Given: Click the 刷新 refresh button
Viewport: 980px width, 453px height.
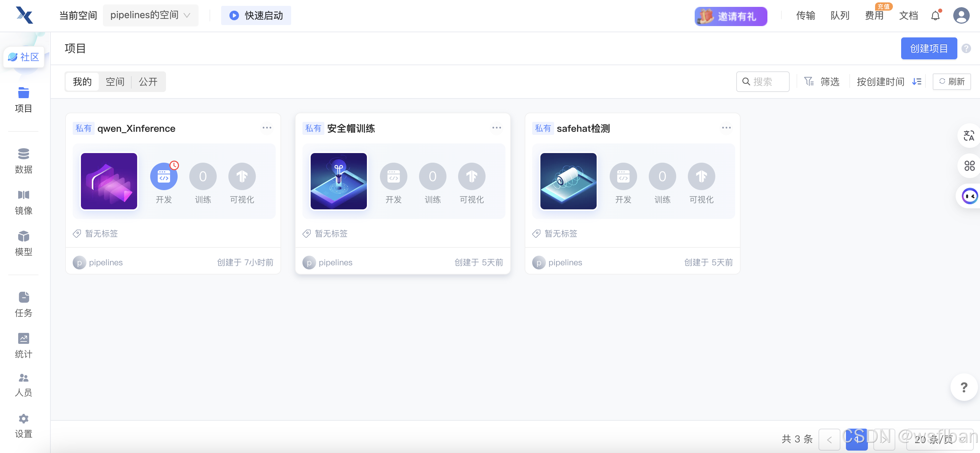Looking at the screenshot, I should (951, 81).
